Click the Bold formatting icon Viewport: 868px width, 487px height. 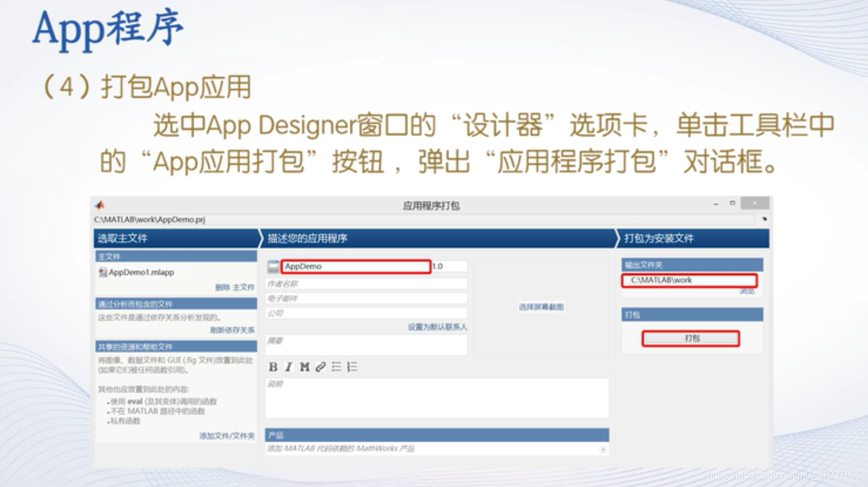point(273,367)
